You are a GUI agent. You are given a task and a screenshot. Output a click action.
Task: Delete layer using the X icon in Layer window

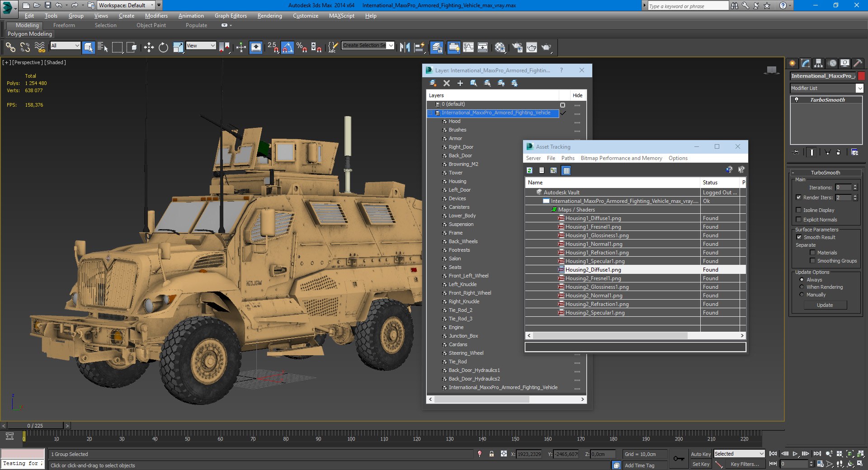[x=447, y=83]
